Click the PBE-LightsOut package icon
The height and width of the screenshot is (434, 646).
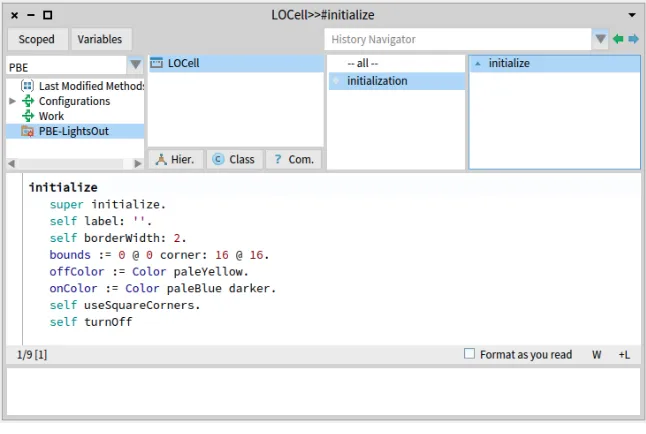28,131
